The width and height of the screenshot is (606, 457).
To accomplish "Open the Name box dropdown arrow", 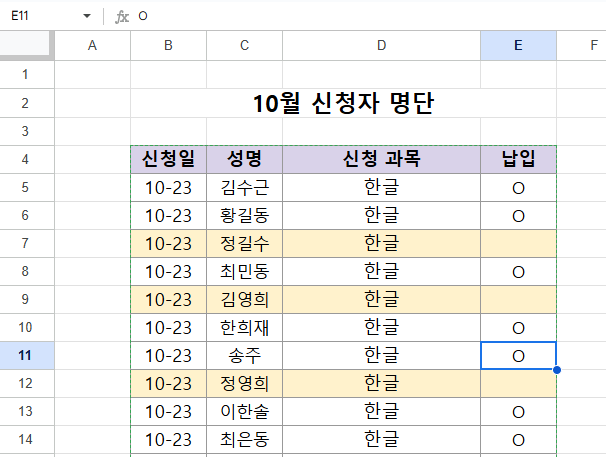I will (87, 16).
